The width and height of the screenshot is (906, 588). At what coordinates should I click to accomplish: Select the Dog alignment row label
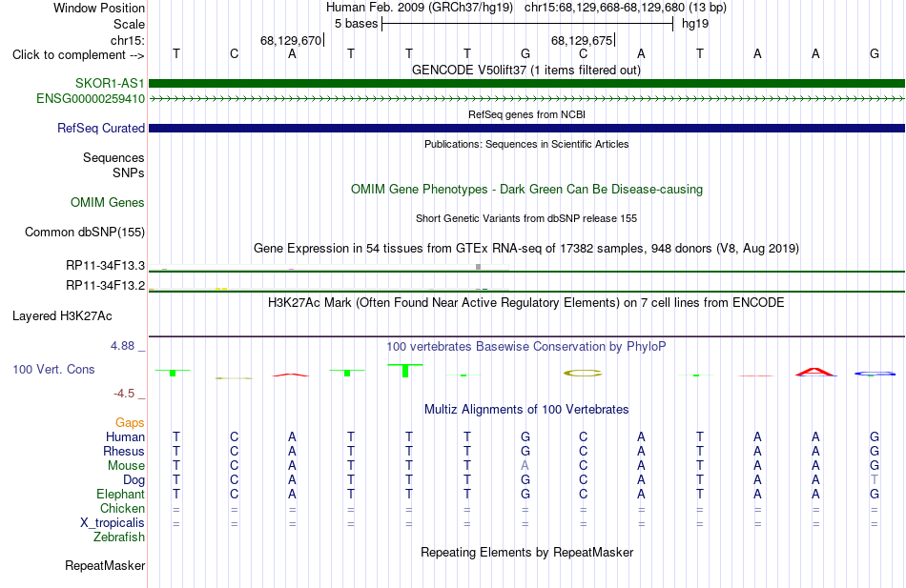[134, 480]
